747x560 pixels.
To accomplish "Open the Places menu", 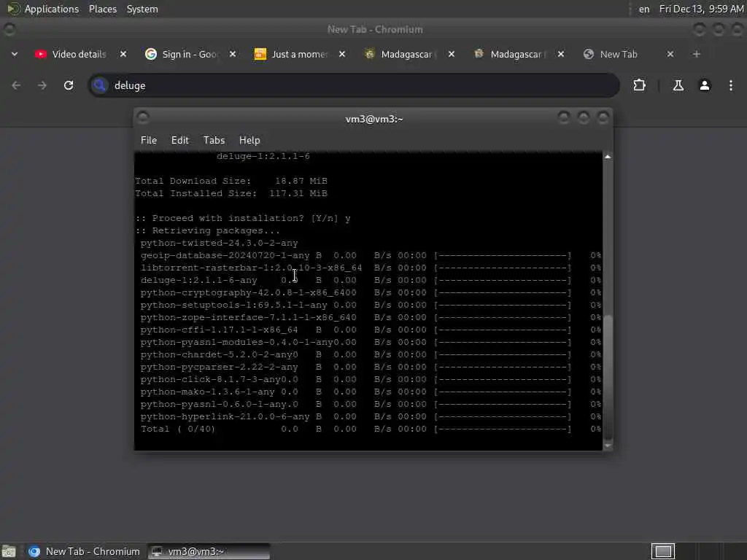I will click(x=102, y=9).
